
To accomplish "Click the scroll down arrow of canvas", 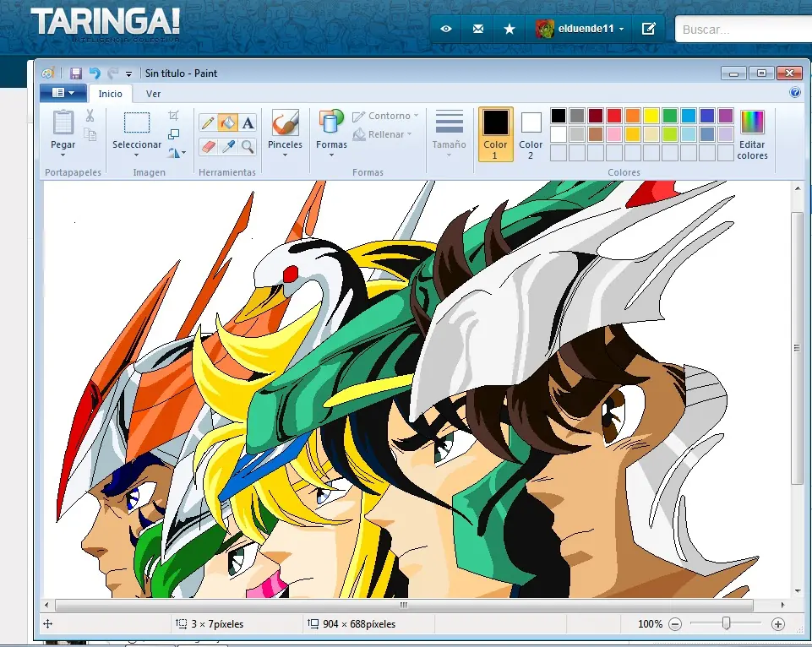I will tap(798, 590).
